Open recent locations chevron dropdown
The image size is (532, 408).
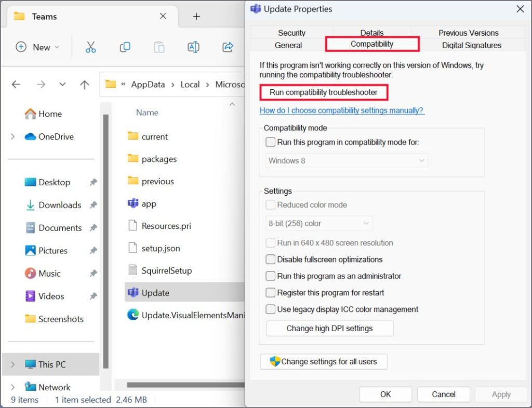pyautogui.click(x=62, y=84)
